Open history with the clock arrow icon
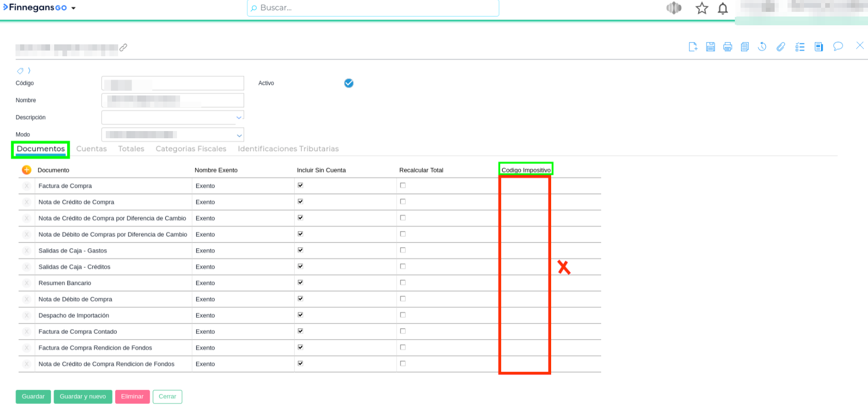Image resolution: width=868 pixels, height=406 pixels. (762, 47)
